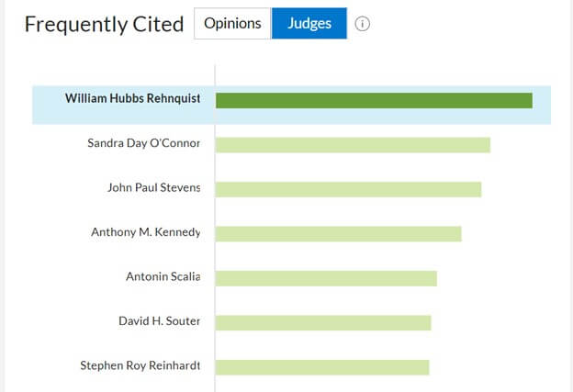Select the John Paul Stevens label
Viewport: 573px width, 392px height.
[x=153, y=188]
